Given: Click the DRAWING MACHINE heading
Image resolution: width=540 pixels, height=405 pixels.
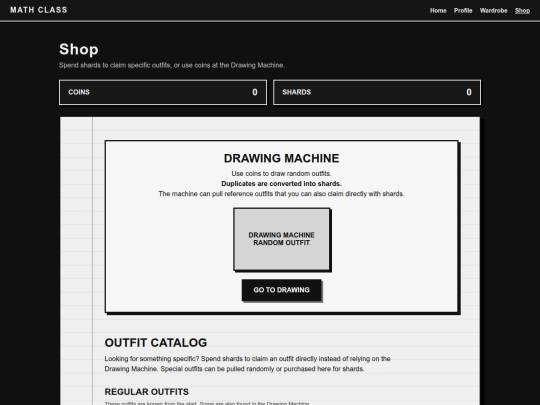Looking at the screenshot, I should (x=281, y=158).
